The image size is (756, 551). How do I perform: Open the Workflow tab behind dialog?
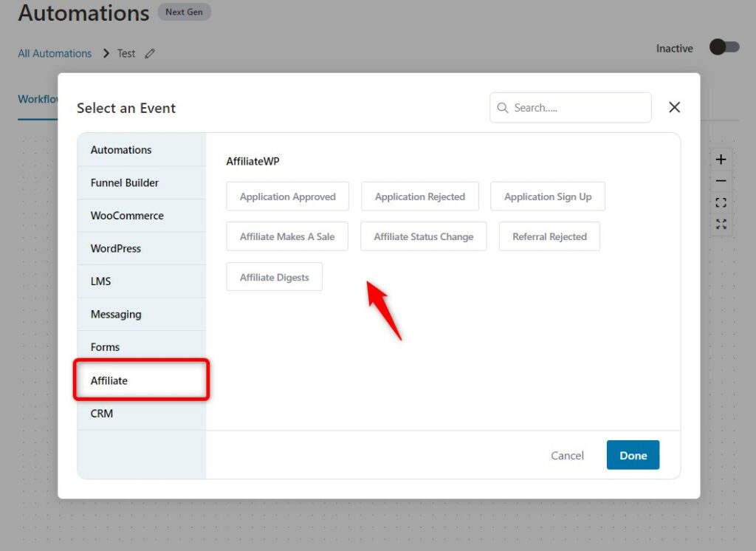(x=38, y=100)
